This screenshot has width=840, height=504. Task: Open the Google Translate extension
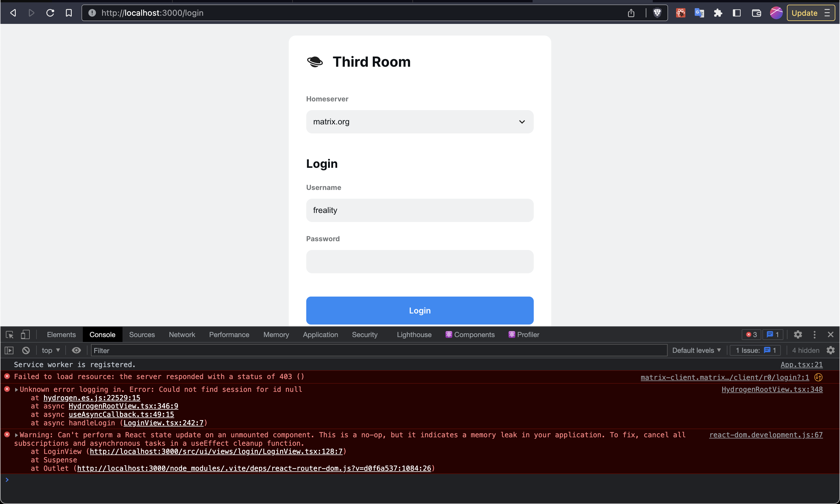pos(699,13)
